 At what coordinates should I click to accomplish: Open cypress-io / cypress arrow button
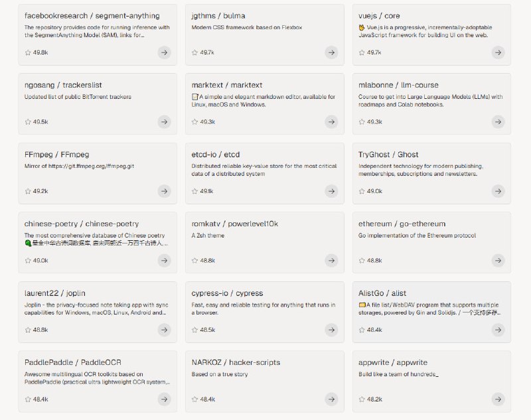coord(331,330)
